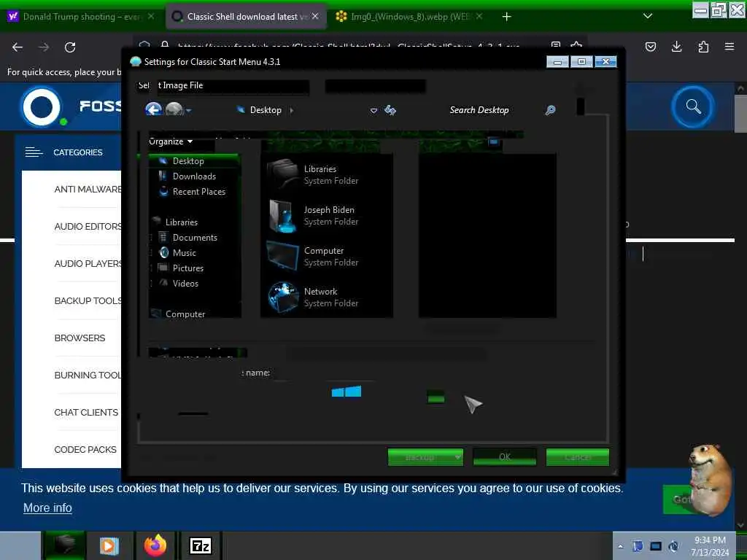Select Pictures library in navigation pane
Screen dimensions: 747x560
click(x=187, y=268)
